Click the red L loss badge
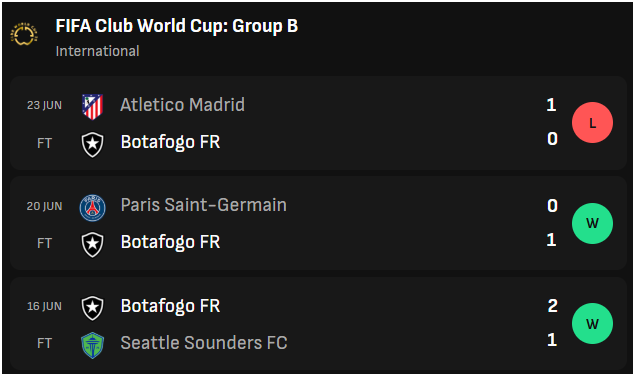The height and width of the screenshot is (376, 635). pos(592,122)
